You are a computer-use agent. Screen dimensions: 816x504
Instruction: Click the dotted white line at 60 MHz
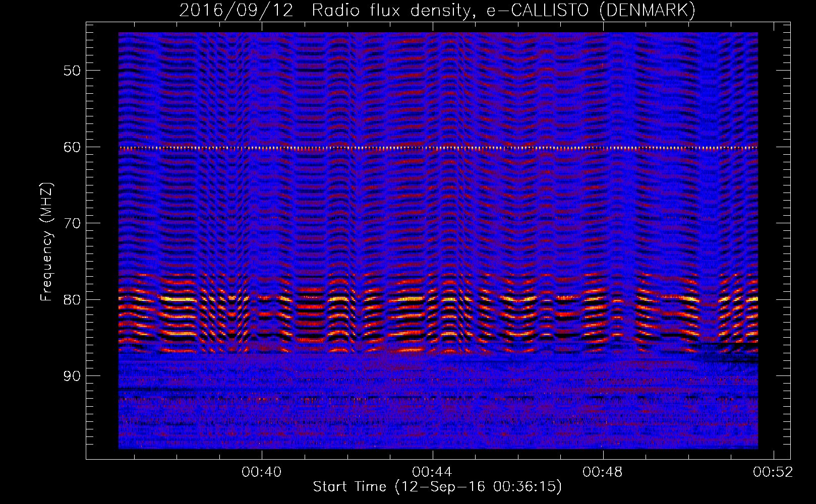tap(438, 148)
